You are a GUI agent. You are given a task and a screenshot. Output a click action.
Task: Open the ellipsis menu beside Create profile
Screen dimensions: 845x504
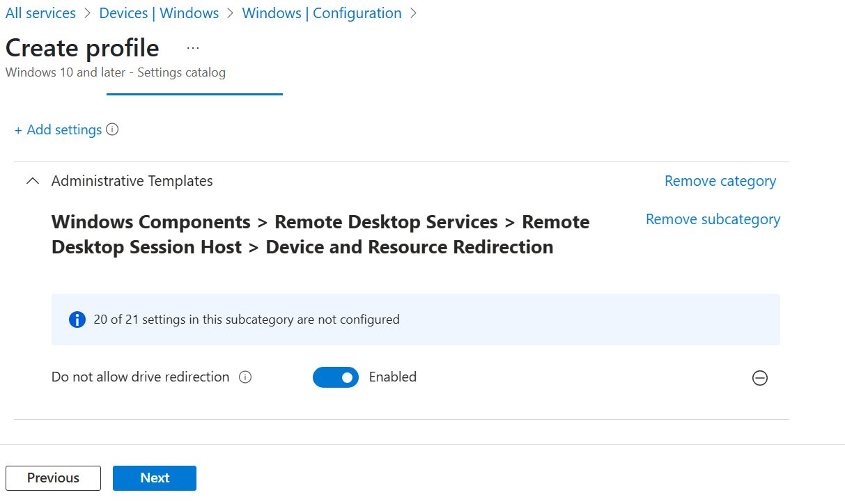[193, 48]
